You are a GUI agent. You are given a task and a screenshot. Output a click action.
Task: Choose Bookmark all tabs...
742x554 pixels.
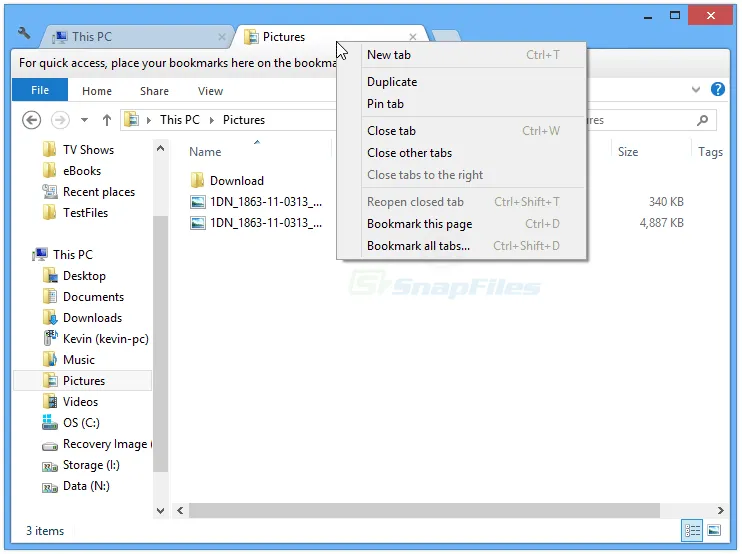point(462,246)
